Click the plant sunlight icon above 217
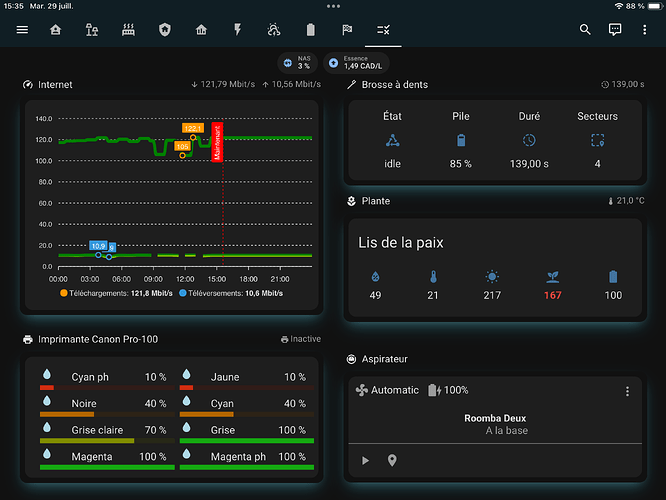Viewport: 666px width, 500px height. coord(491,276)
